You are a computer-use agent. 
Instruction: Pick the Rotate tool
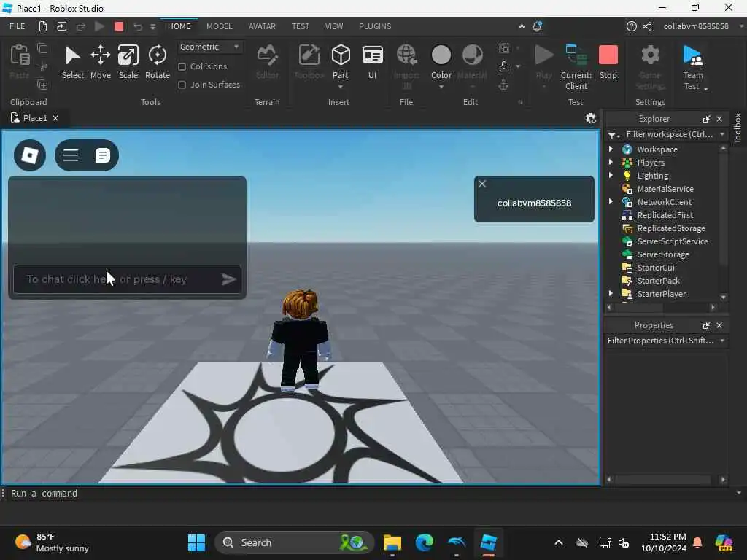(158, 62)
